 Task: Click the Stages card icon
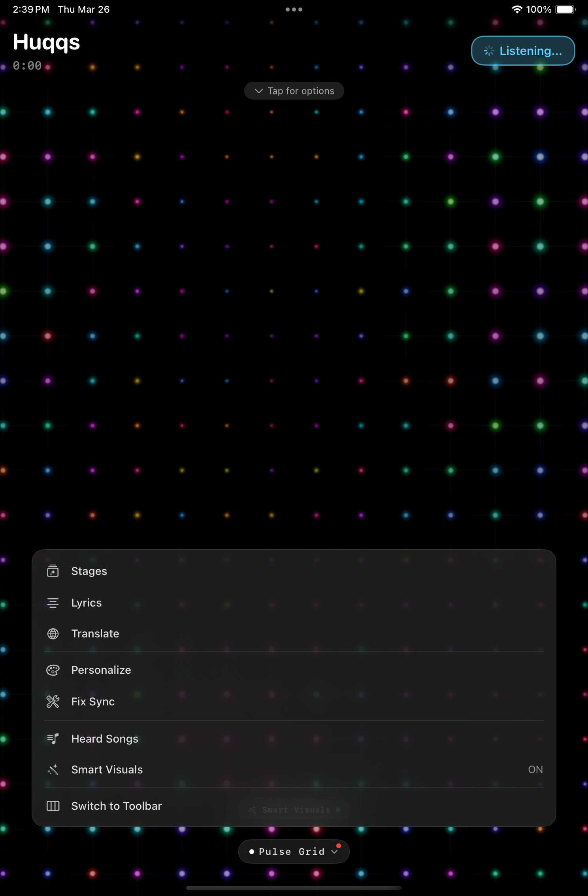pyautogui.click(x=53, y=571)
